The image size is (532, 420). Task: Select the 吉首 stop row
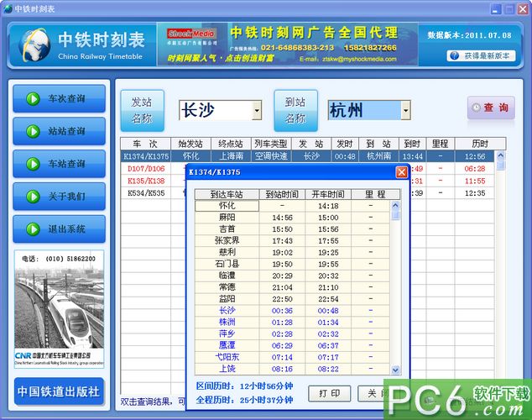[x=293, y=229]
